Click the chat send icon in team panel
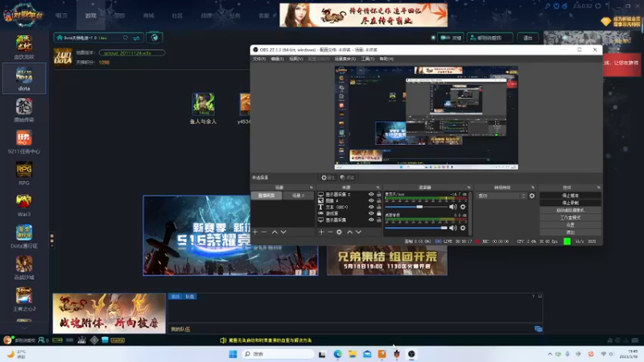The width and height of the screenshot is (644, 362). point(538,329)
